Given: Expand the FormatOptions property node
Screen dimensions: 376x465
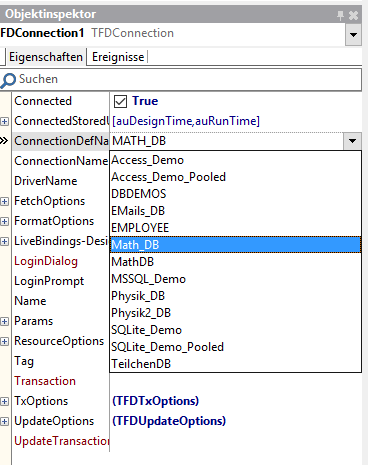Looking at the screenshot, I should point(4,222).
